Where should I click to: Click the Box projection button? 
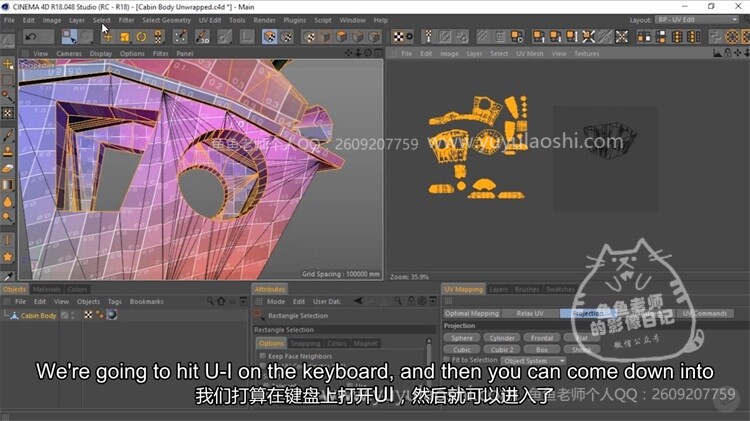point(542,350)
